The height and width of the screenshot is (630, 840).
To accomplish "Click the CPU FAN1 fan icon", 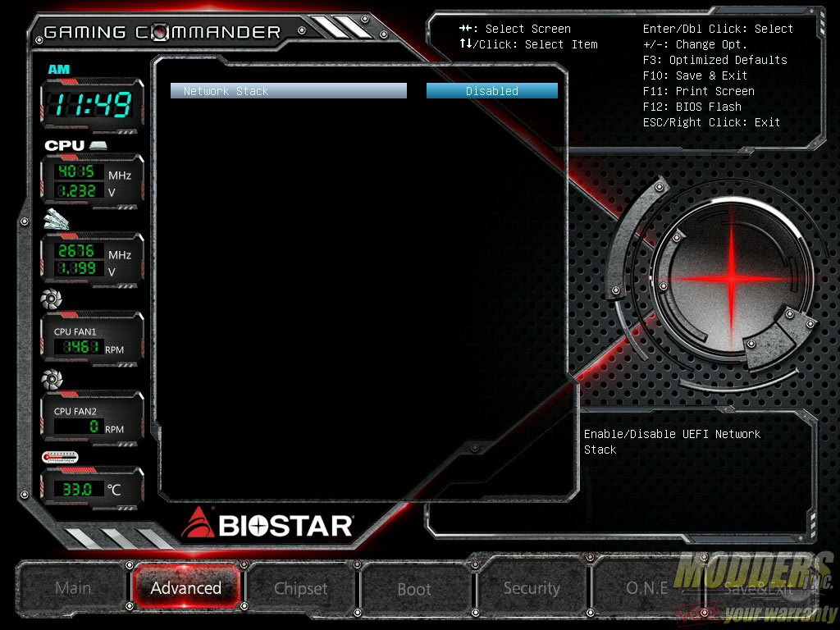I will 52,299.
